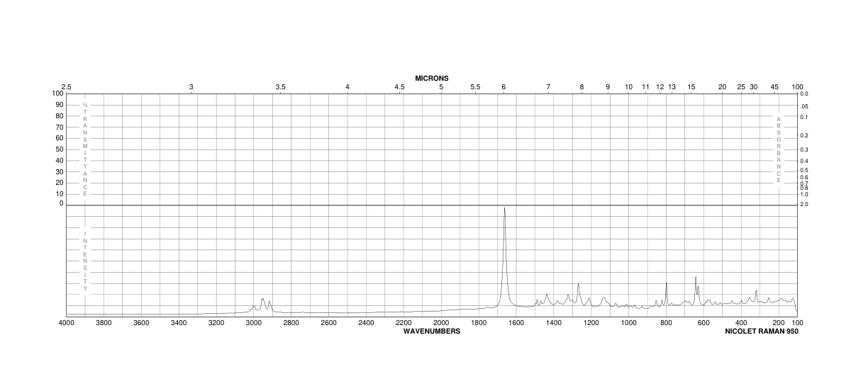Click the 8 microns tick label
Image resolution: width=868 pixels, height=374 pixels.
tap(582, 87)
